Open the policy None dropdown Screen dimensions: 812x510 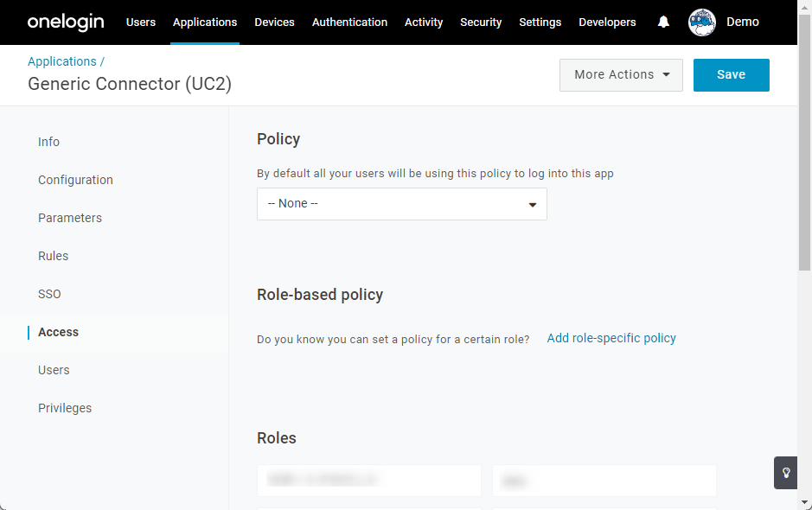[x=402, y=204]
